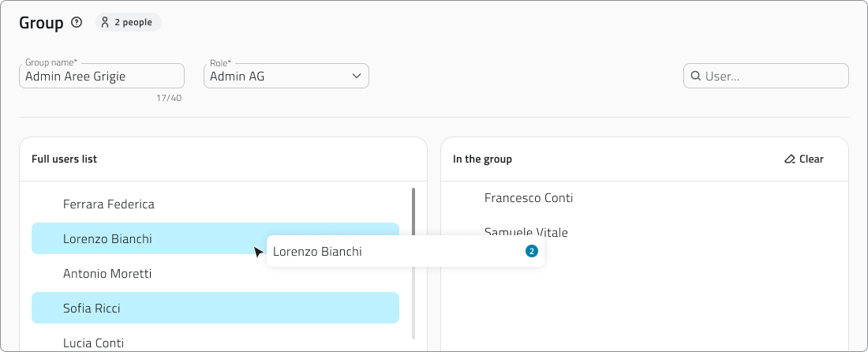Click the blue count badge showing 2
The width and height of the screenshot is (868, 352).
coord(532,252)
